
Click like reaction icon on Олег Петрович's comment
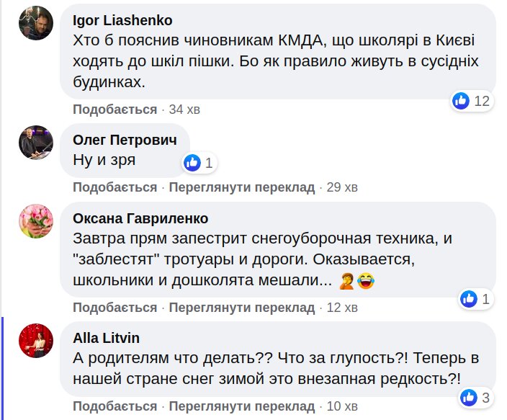click(192, 163)
